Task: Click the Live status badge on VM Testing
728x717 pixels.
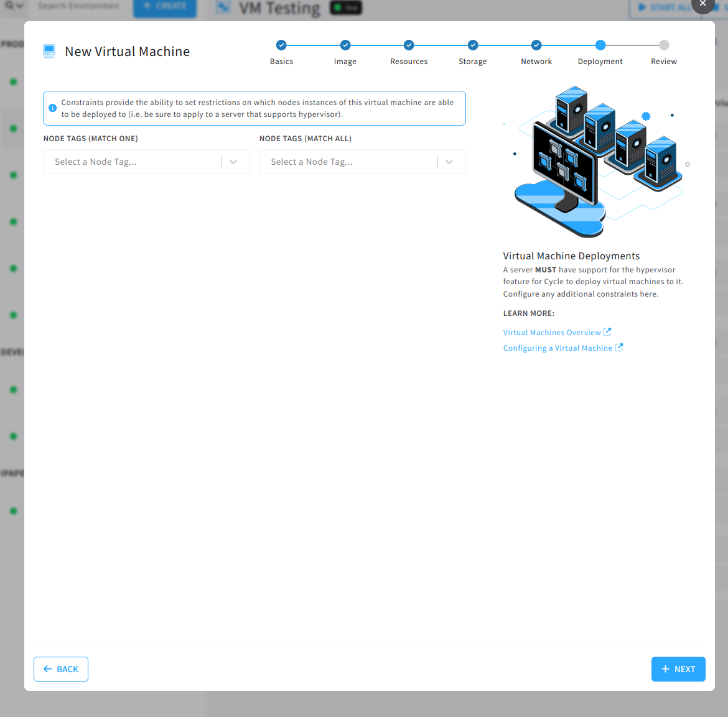Action: coord(345,8)
